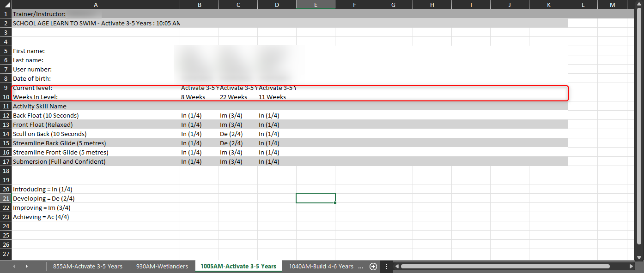This screenshot has width=644, height=273.
Task: Click the Select All corner triangle
Action: tap(6, 5)
